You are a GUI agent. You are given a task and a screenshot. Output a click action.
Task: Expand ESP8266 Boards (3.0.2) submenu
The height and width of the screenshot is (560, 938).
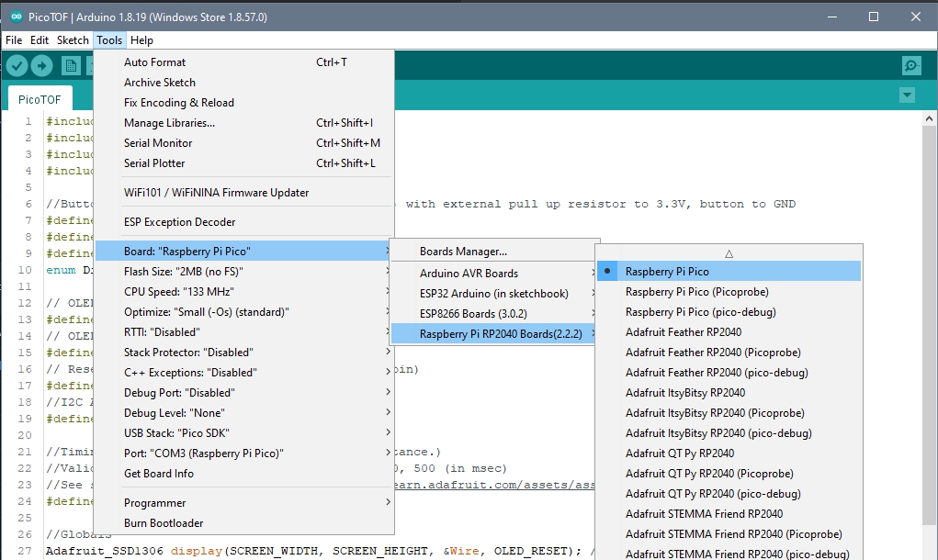pyautogui.click(x=493, y=314)
